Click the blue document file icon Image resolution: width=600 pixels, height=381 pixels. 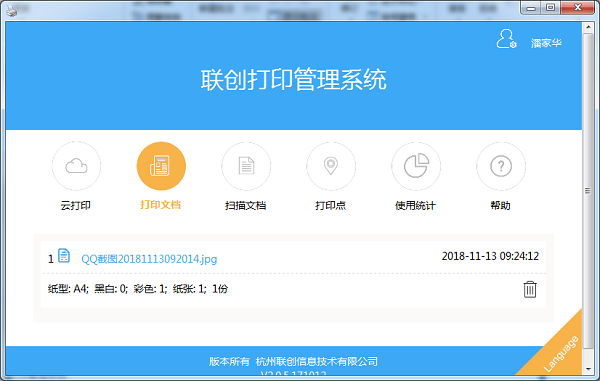tap(64, 256)
